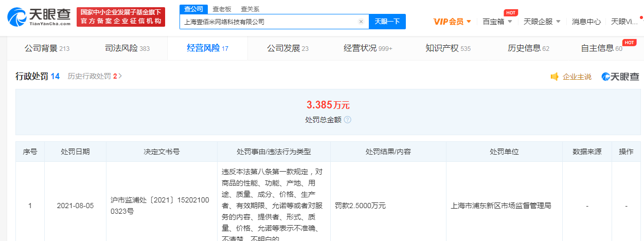Image resolution: width=644 pixels, height=241 pixels.
Task: Click document number 沪市监浦处〔2021〕152021000323号
Action: click(160, 206)
